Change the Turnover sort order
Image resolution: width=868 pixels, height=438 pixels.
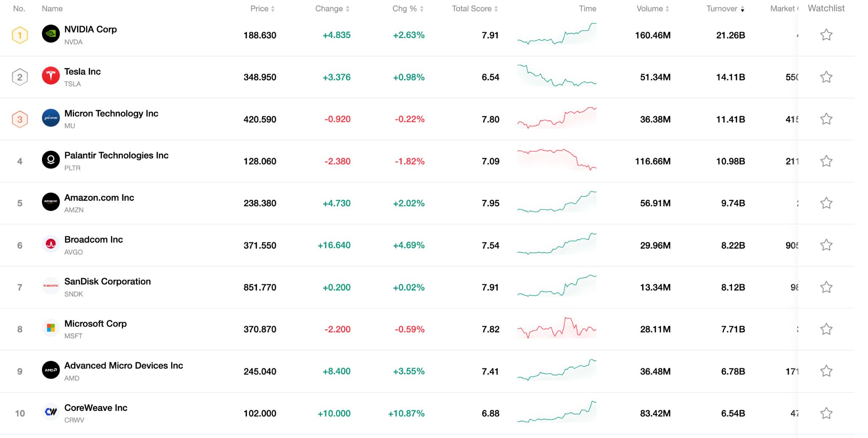tap(725, 8)
